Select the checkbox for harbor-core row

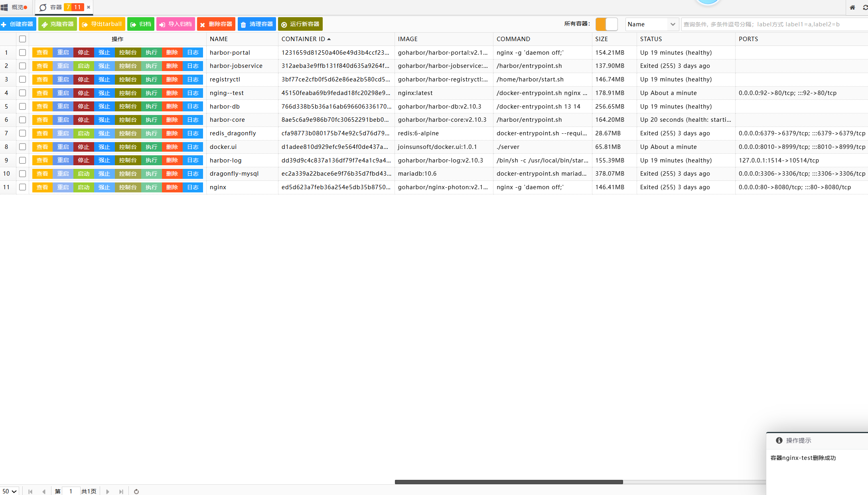(x=22, y=120)
